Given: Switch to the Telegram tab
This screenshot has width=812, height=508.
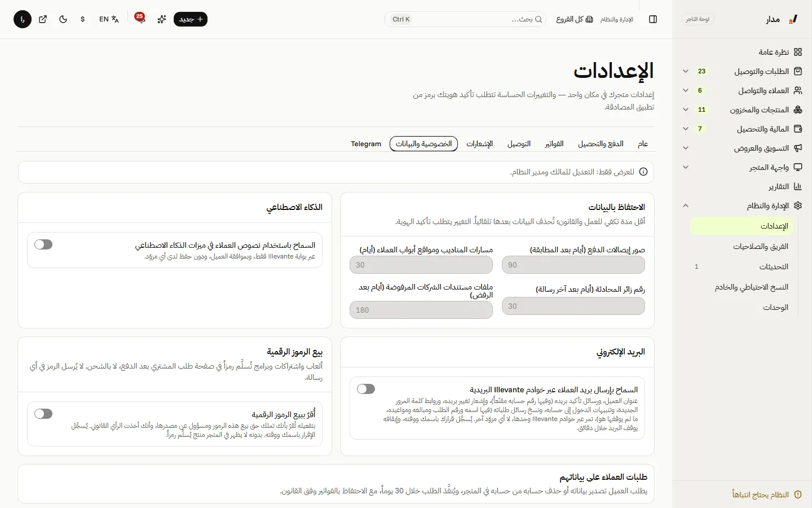Looking at the screenshot, I should click(x=366, y=144).
